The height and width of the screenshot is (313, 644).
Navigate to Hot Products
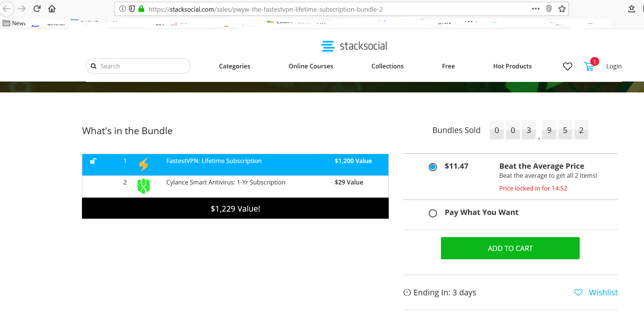tap(512, 66)
